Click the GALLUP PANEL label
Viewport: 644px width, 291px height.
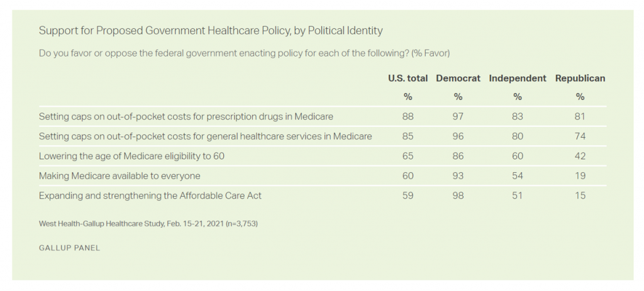point(69,248)
